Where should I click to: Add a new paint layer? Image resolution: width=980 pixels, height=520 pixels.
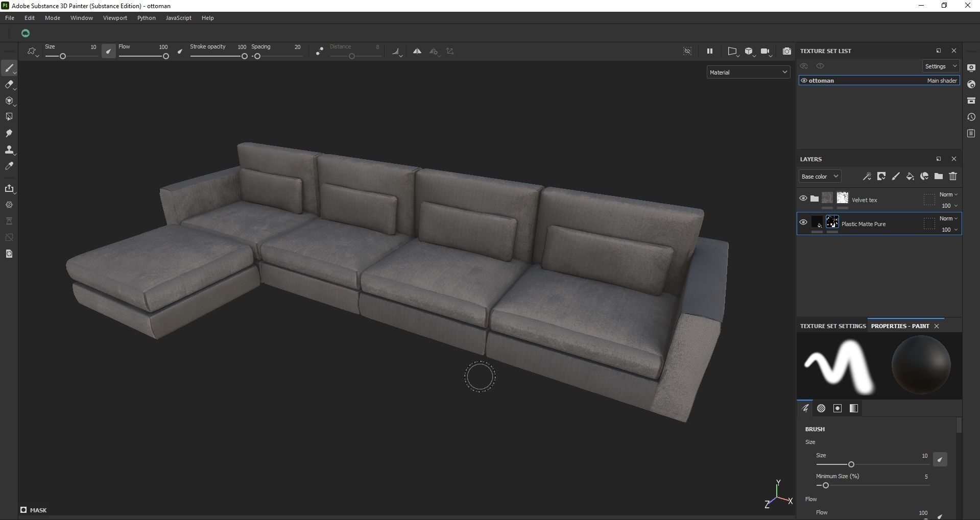pos(896,177)
